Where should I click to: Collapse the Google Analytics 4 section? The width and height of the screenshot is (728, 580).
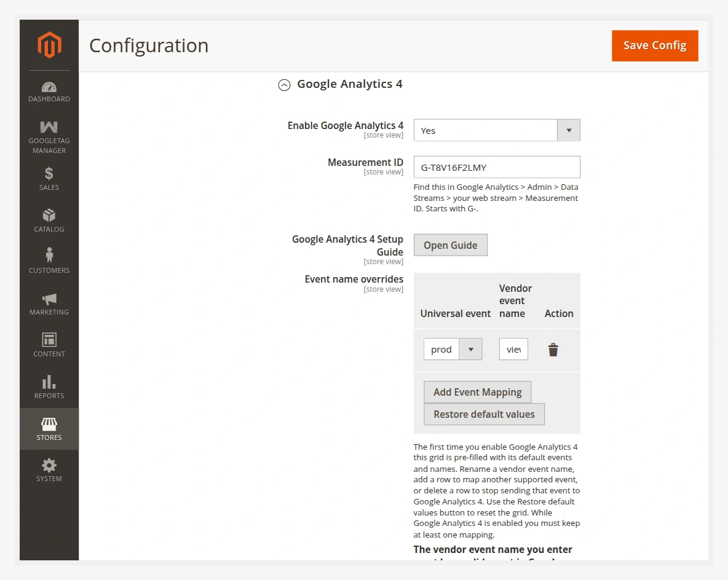click(x=284, y=85)
